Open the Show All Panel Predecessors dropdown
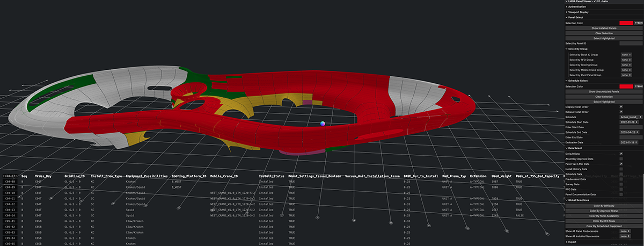 click(x=625, y=231)
